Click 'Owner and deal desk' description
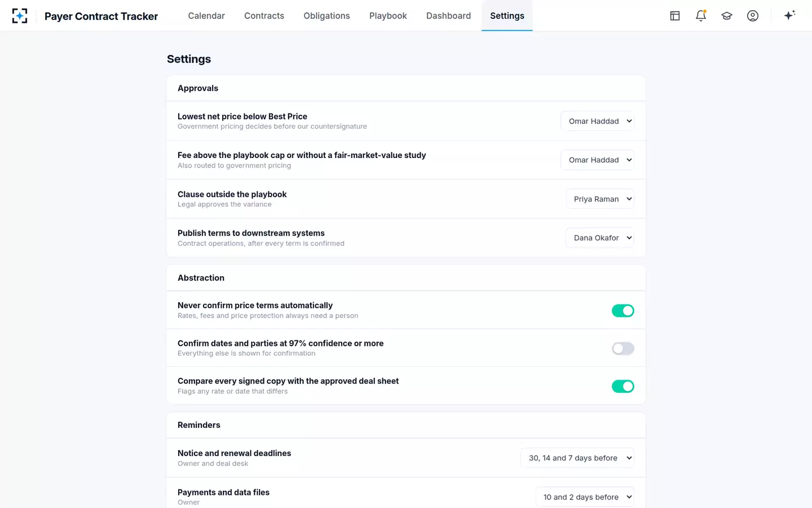 click(213, 463)
